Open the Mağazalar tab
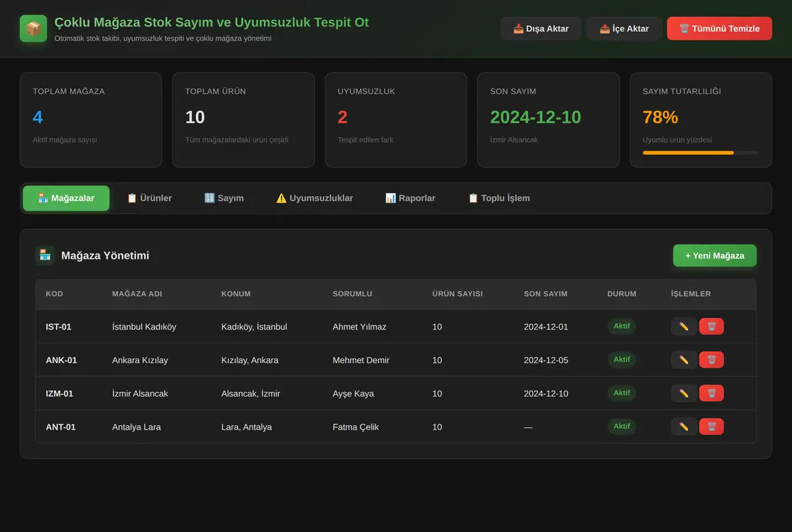This screenshot has height=532, width=792. 66,198
